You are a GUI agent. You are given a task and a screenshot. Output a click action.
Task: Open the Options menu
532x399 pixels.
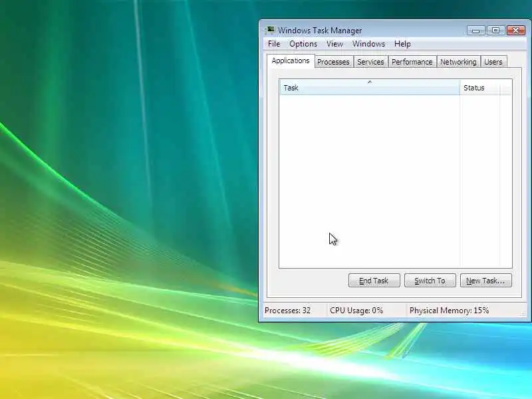303,44
